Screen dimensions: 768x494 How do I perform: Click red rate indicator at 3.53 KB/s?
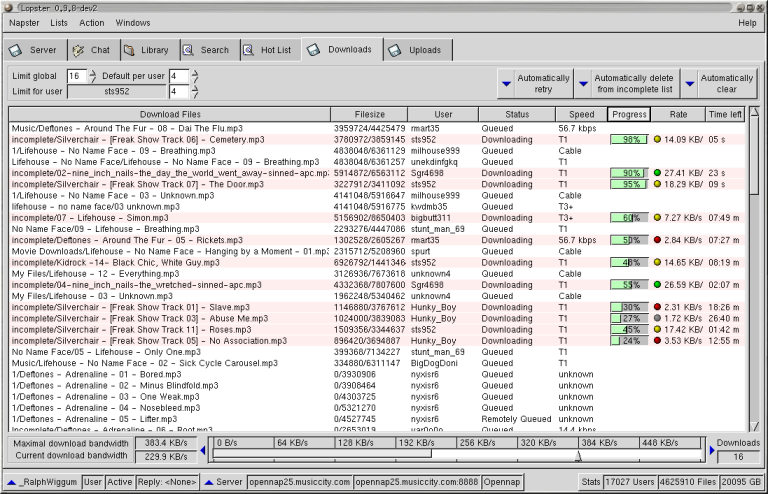coord(657,340)
